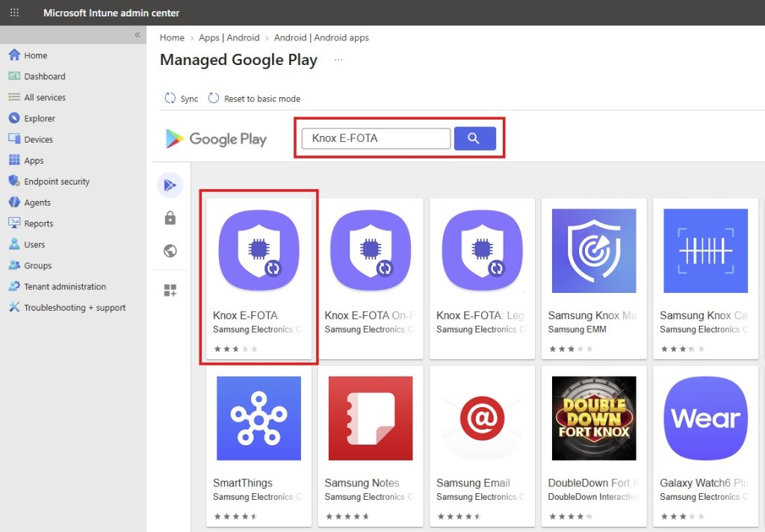Click the Sync button
The image size is (765, 532).
click(x=182, y=99)
